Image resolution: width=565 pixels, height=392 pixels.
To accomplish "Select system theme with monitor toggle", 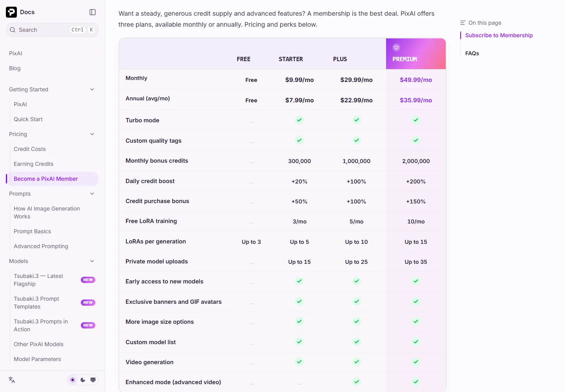I will pyautogui.click(x=93, y=380).
